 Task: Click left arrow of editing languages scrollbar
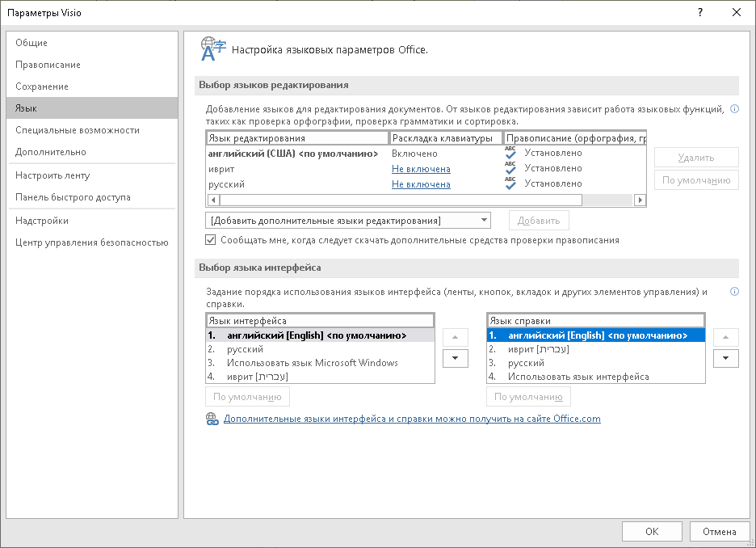213,200
